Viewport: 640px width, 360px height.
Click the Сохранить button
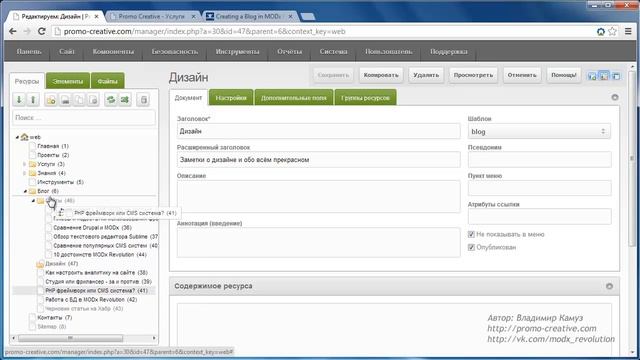333,75
